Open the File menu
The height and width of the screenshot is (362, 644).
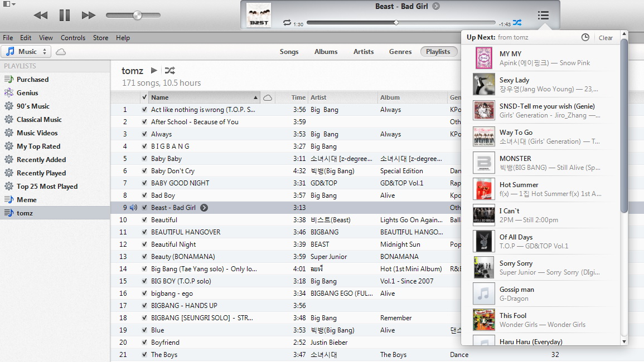click(x=8, y=38)
